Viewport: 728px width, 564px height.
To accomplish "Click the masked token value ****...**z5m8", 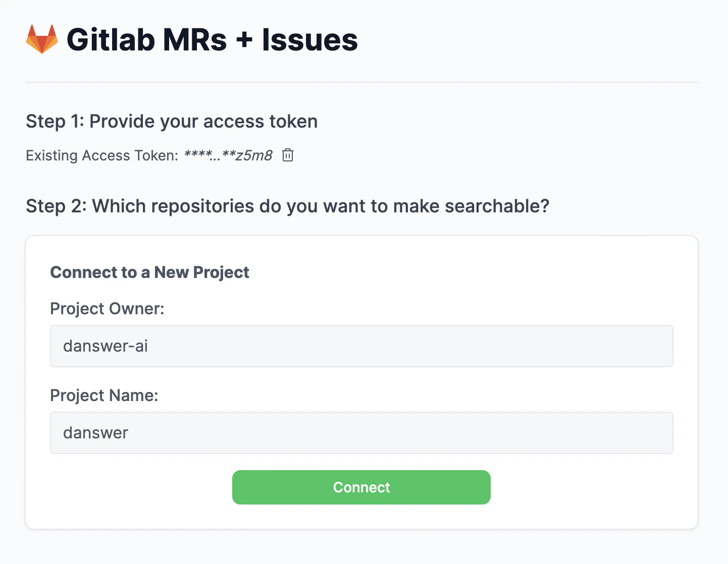I will (227, 155).
